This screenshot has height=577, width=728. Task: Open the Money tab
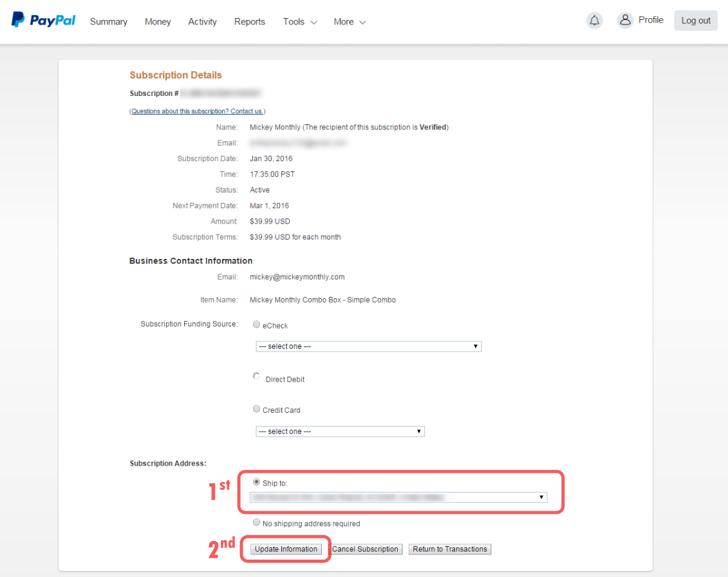(x=158, y=22)
